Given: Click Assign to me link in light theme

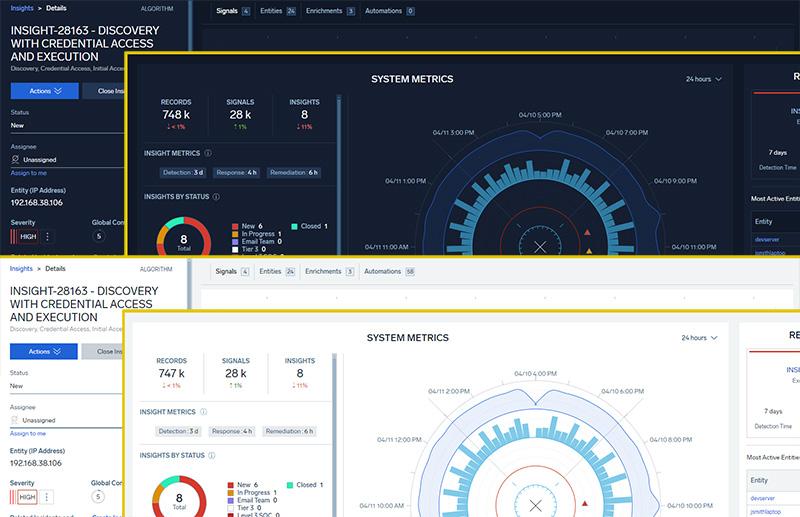Looking at the screenshot, I should 28,433.
